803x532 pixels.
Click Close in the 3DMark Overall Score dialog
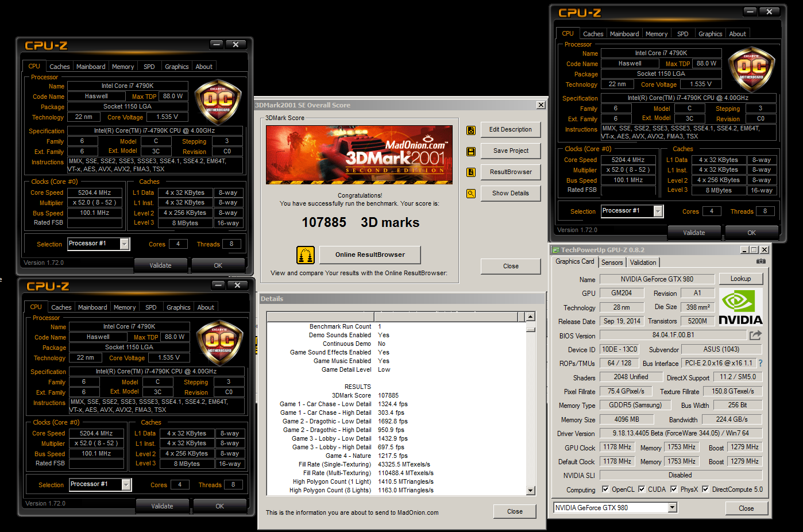pos(511,266)
